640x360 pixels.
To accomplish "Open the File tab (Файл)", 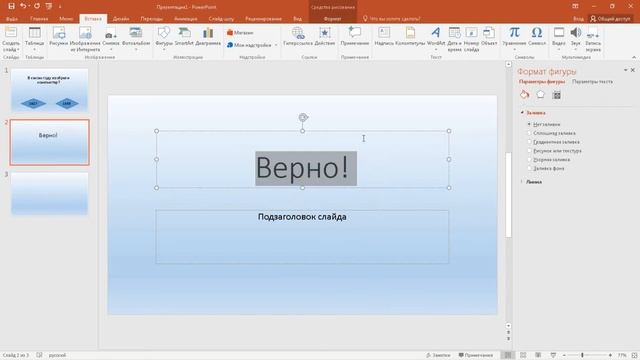I will coord(11,19).
